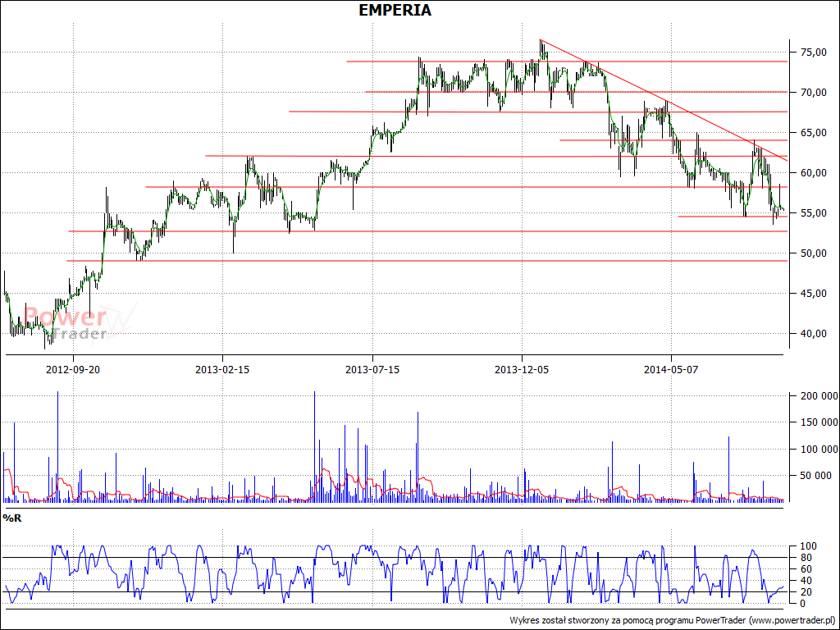Select the 60 level on %R axis

pos(806,569)
